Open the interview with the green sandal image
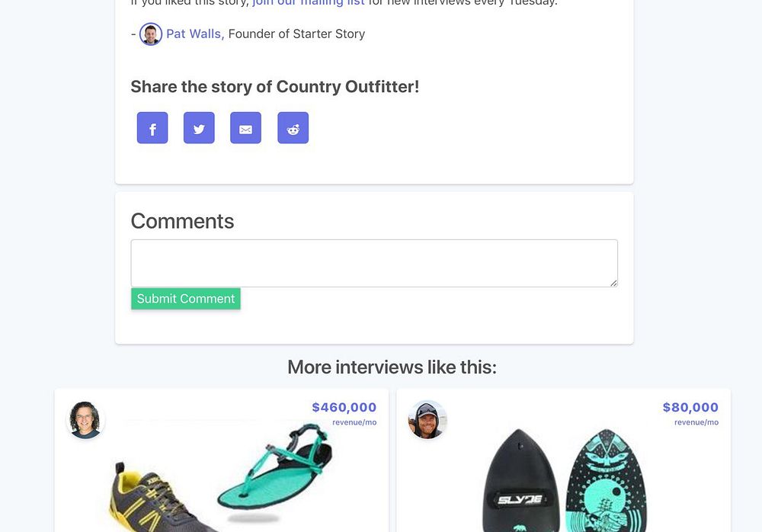762x532 pixels. [276, 468]
